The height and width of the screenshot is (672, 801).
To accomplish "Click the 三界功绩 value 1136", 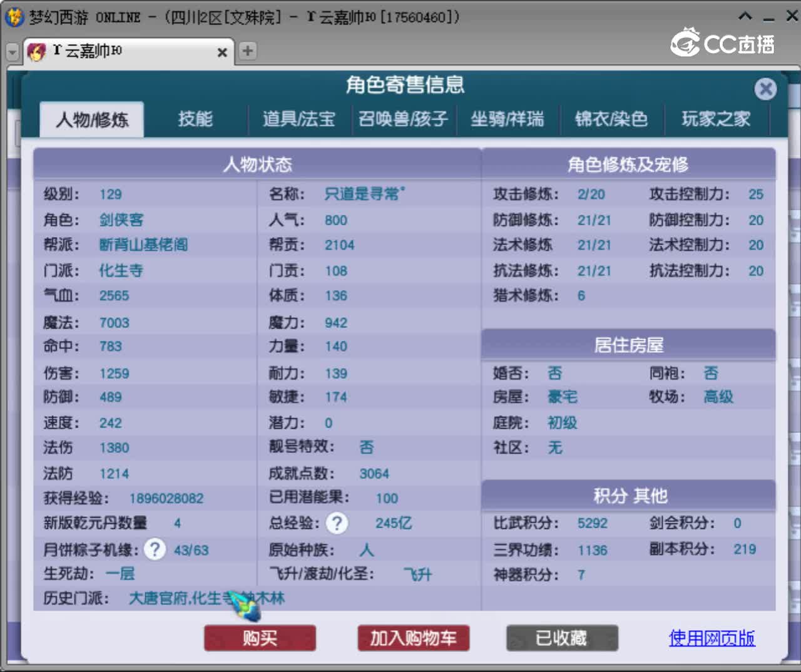I will [x=593, y=551].
